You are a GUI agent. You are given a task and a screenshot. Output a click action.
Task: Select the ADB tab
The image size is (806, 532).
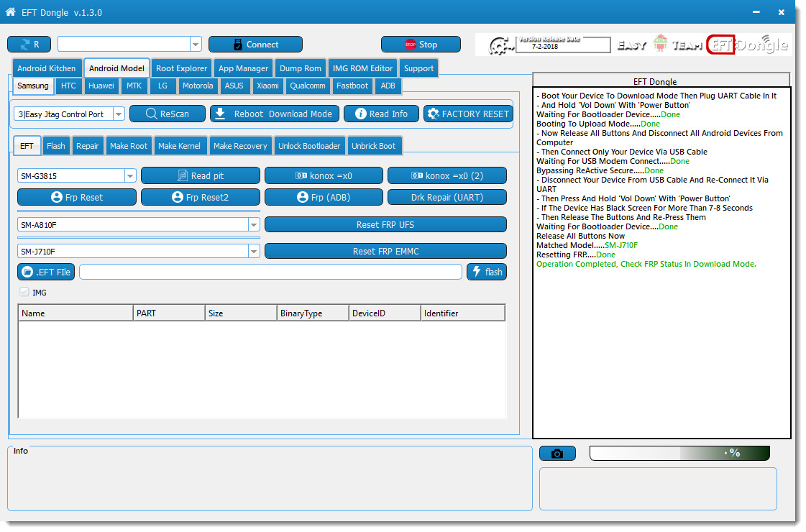(x=388, y=86)
